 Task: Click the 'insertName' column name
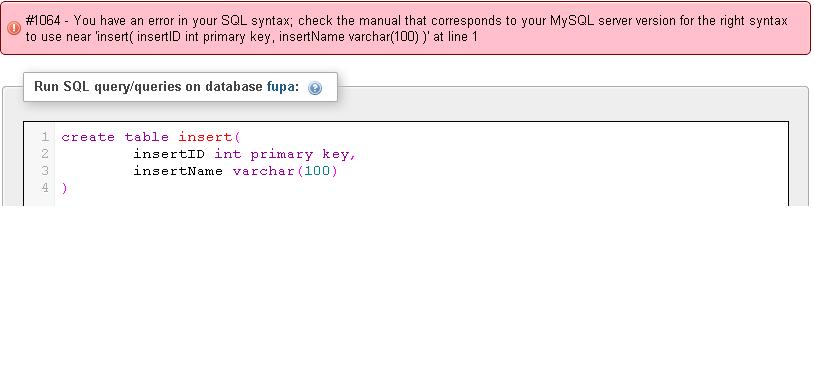click(x=178, y=171)
